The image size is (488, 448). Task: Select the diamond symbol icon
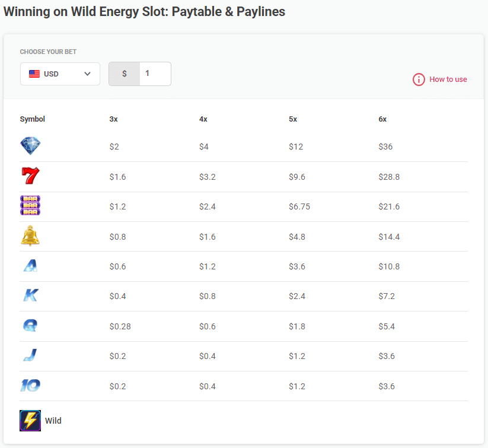click(30, 145)
